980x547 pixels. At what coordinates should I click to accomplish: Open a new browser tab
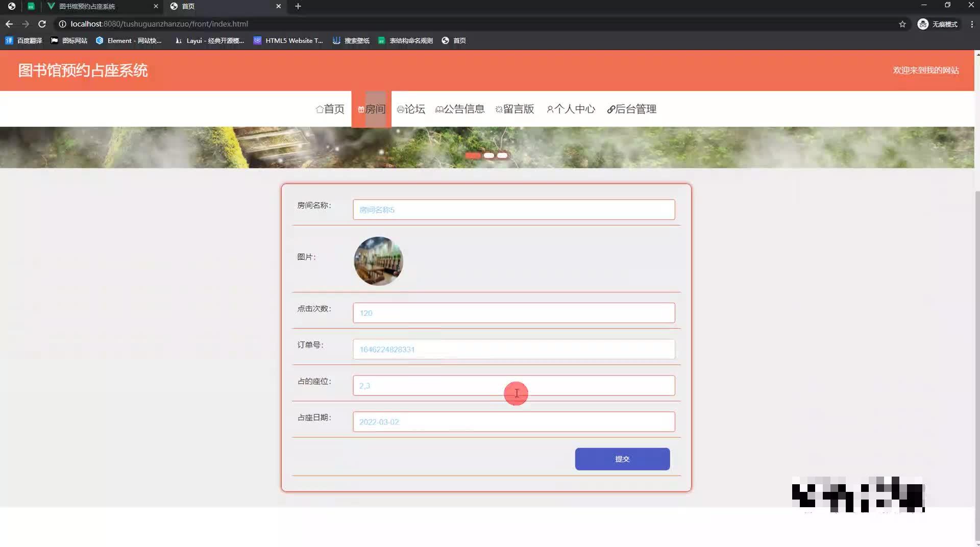click(x=298, y=7)
